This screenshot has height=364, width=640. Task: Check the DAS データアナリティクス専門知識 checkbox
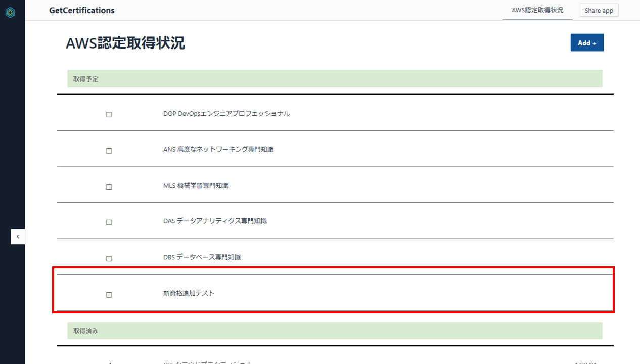109,222
